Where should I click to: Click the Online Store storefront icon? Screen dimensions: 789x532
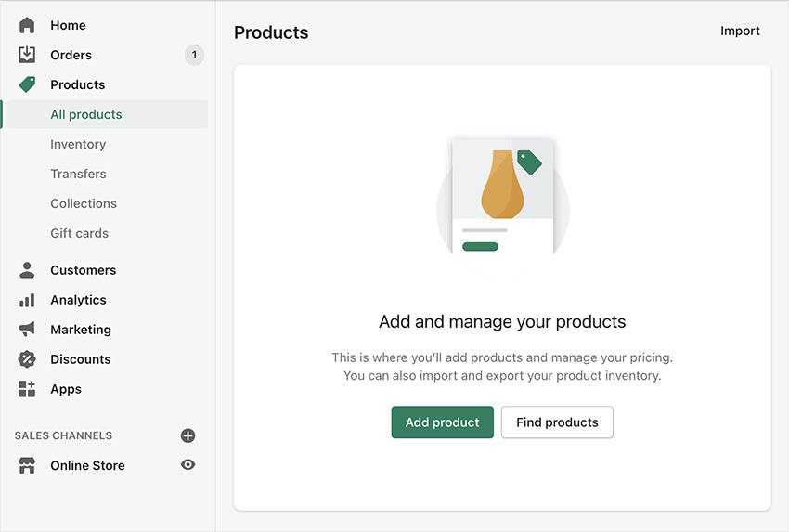tap(27, 465)
